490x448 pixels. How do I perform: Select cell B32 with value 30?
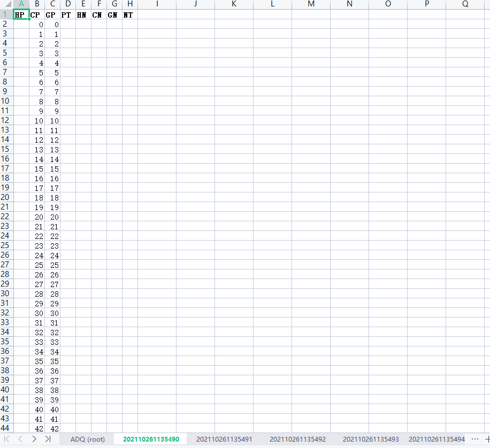[37, 313]
